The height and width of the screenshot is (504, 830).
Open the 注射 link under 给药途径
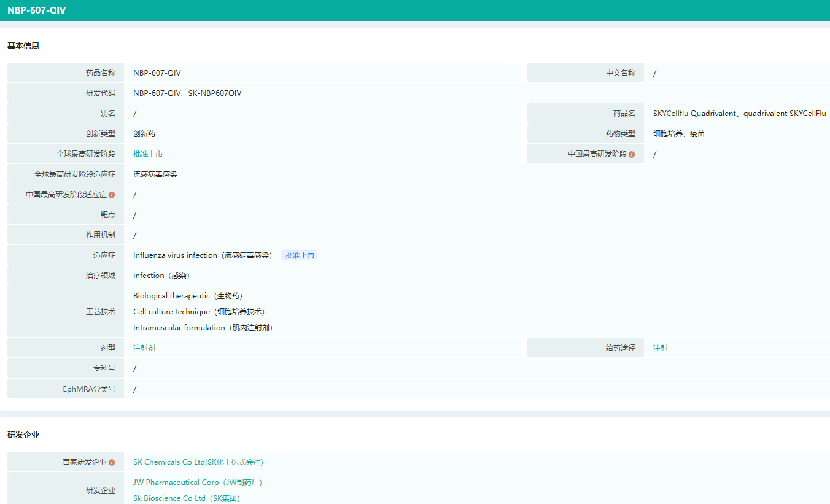click(661, 348)
